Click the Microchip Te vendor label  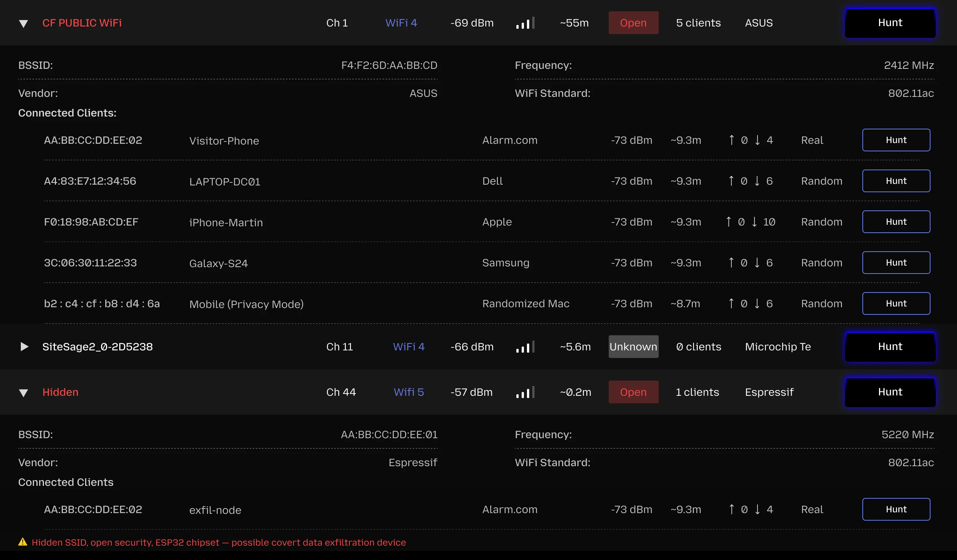[x=778, y=347]
